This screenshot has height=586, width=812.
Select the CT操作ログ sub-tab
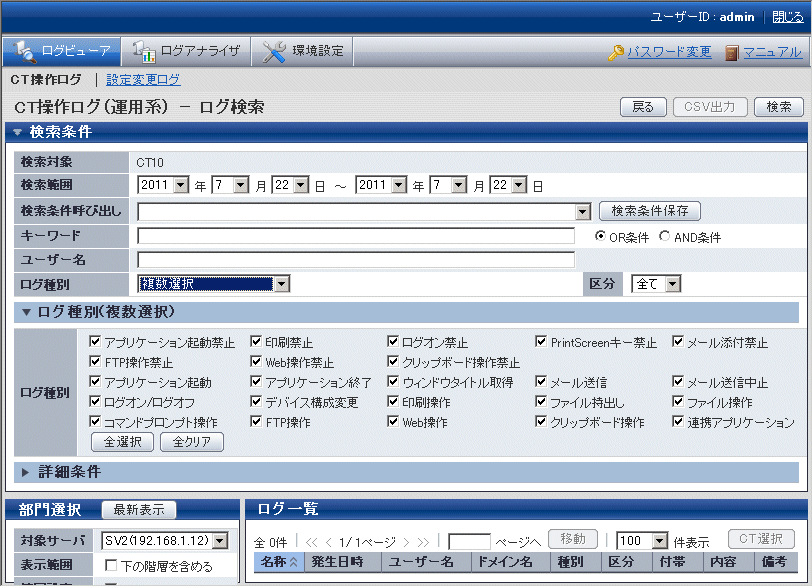coord(46,79)
